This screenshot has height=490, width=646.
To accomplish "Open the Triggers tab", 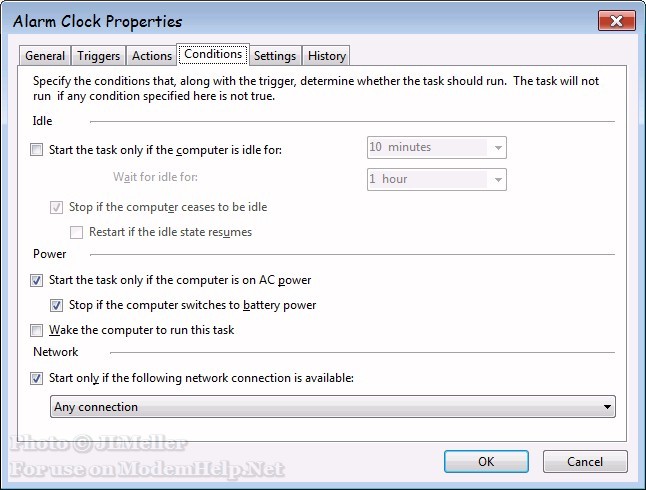I will point(98,56).
